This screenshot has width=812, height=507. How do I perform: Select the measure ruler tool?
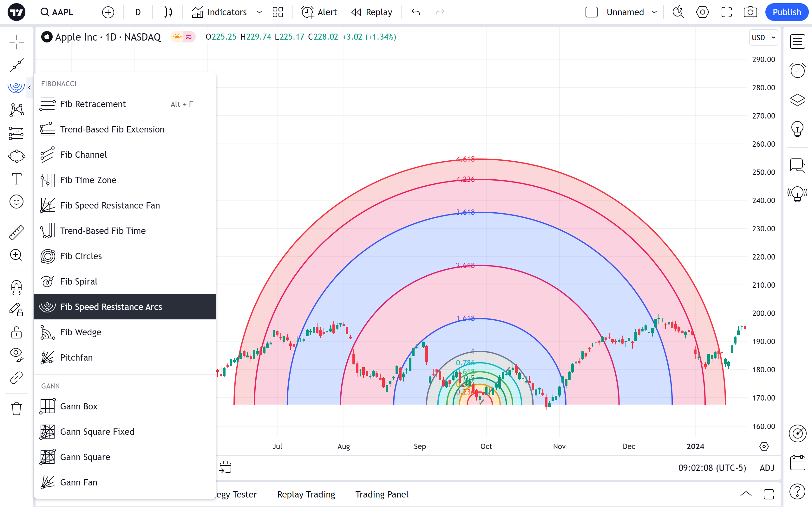tap(16, 232)
